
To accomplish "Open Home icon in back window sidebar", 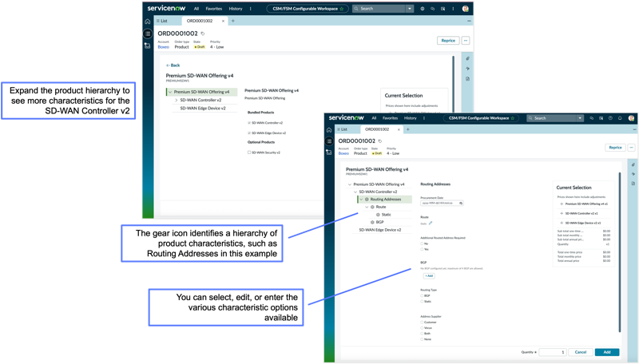I will click(148, 22).
